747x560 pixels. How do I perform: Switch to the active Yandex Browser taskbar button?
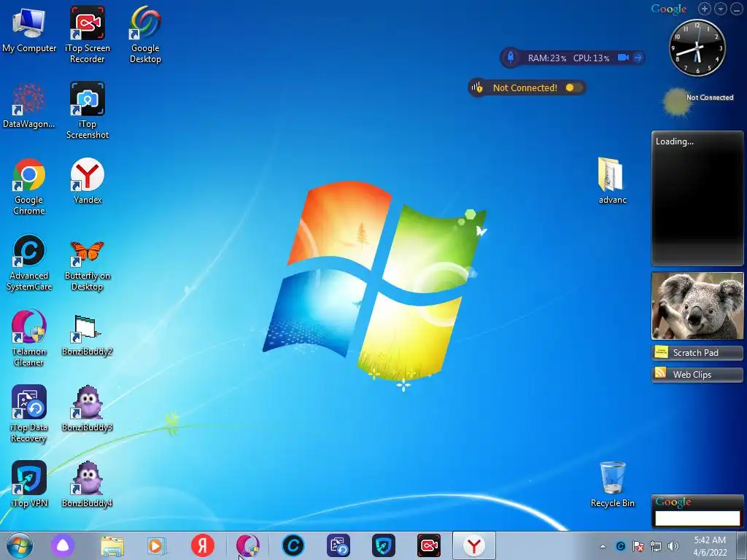tap(474, 545)
